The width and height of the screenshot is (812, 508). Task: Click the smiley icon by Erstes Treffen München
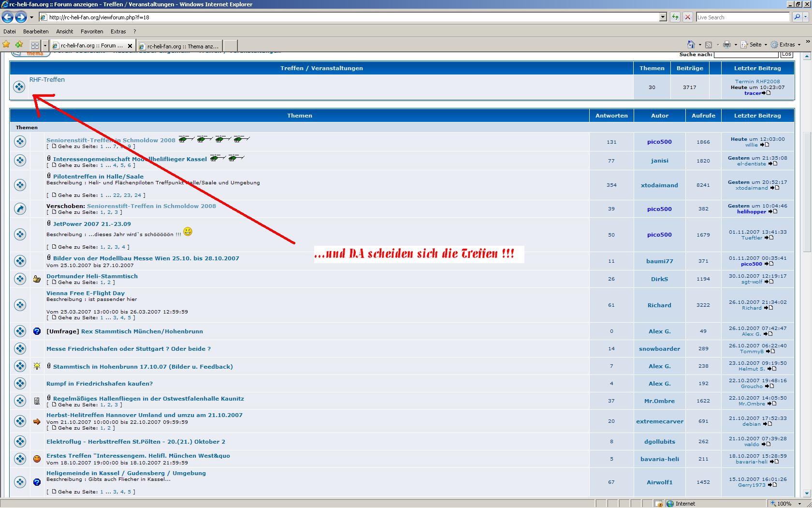click(37, 459)
